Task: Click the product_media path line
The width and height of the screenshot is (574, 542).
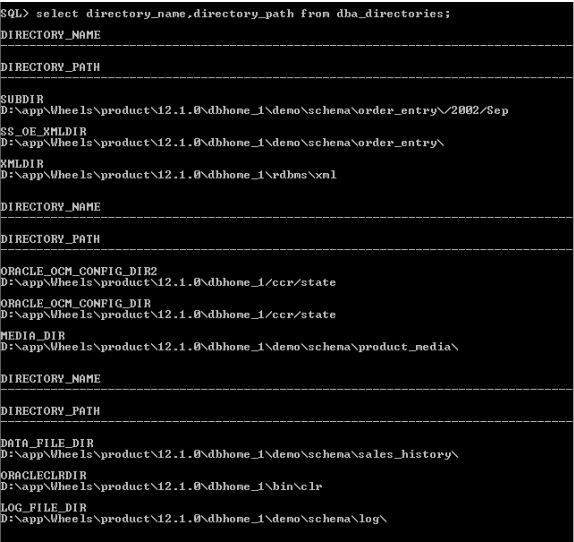Action: pyautogui.click(x=229, y=347)
